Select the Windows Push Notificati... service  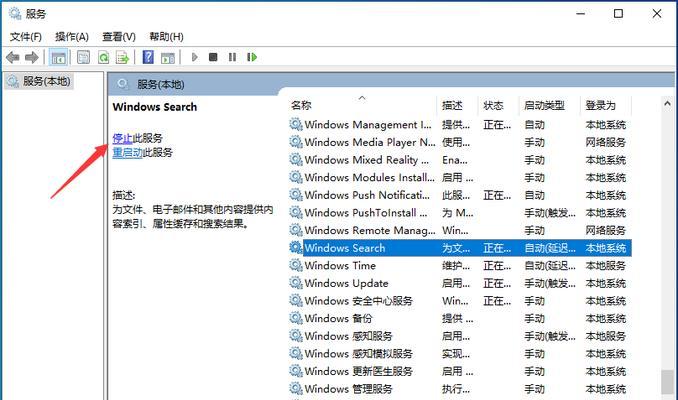460,195
